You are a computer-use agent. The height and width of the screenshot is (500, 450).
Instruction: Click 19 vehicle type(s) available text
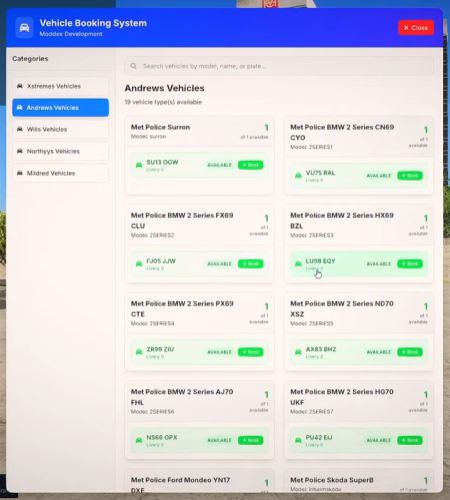coord(163,102)
